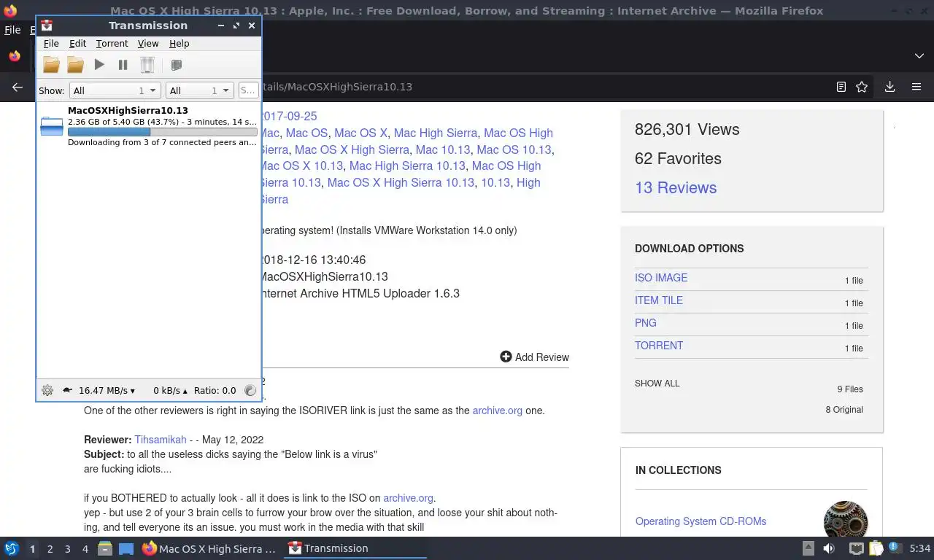
Task: Toggle Firefox reader view icon
Action: 841,87
